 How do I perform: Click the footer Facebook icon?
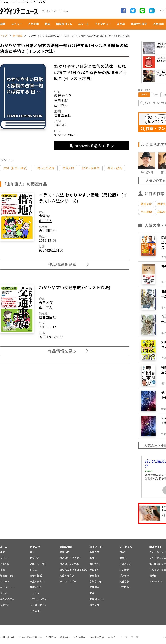coord(121,637)
